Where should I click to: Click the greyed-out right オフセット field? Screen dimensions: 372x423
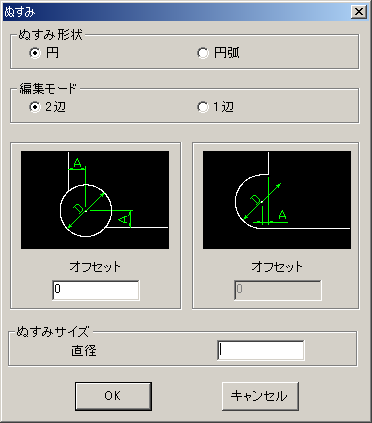(278, 290)
